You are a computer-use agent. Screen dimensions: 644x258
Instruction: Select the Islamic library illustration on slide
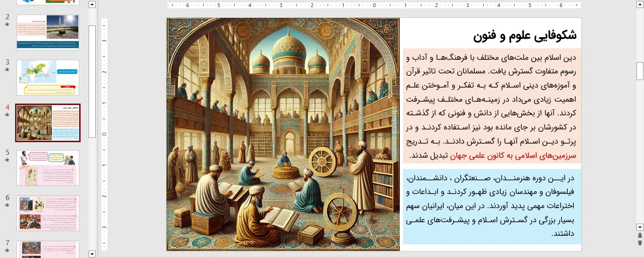point(283,135)
